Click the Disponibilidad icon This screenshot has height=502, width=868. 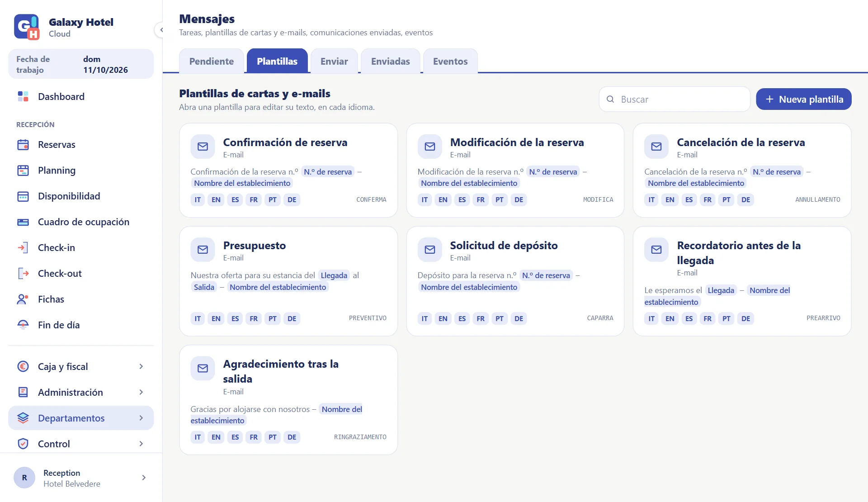(23, 196)
